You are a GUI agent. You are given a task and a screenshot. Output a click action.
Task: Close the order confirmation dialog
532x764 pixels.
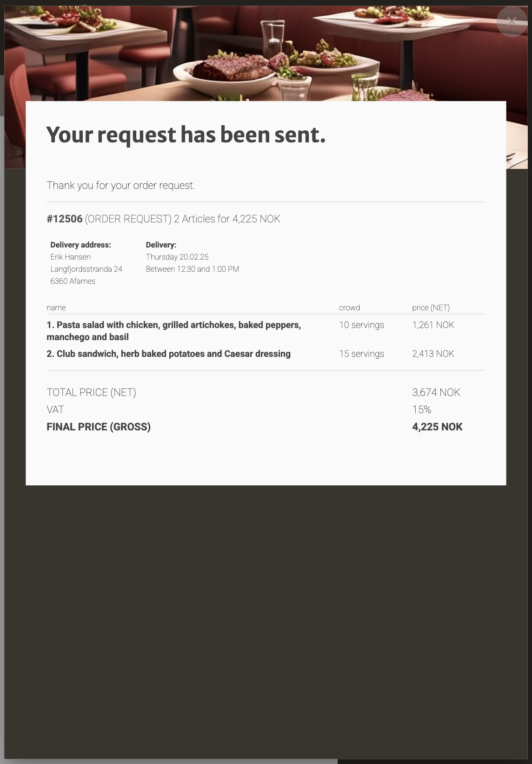click(512, 21)
